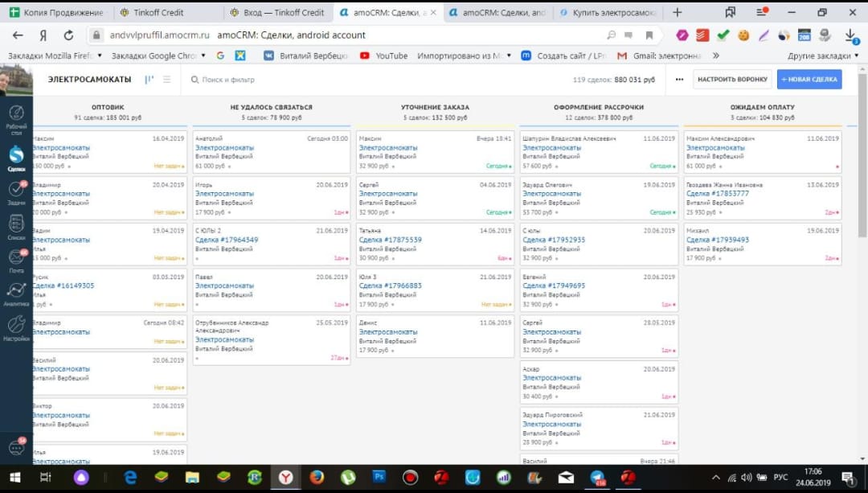
Task: Open Рабочий стол dashboard in sidebar
Action: tap(16, 117)
